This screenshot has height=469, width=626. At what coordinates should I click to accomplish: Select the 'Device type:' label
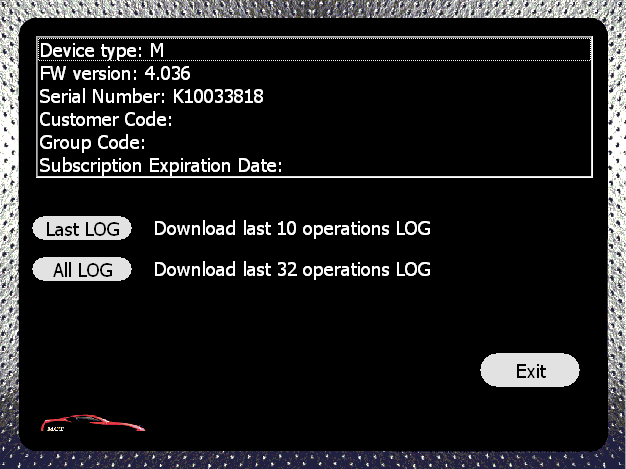91,51
